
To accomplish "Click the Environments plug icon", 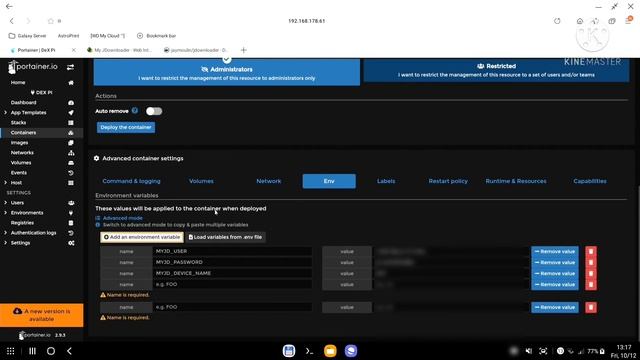I will click(71, 213).
